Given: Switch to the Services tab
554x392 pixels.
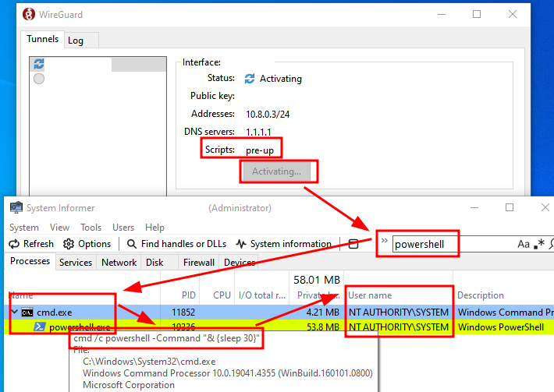Looking at the screenshot, I should coord(76,263).
